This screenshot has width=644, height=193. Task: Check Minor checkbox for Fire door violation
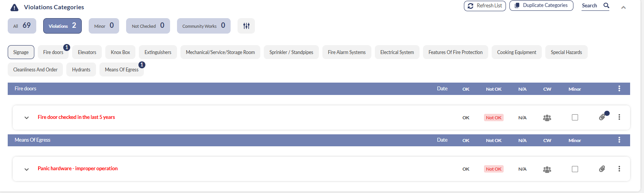click(x=575, y=117)
